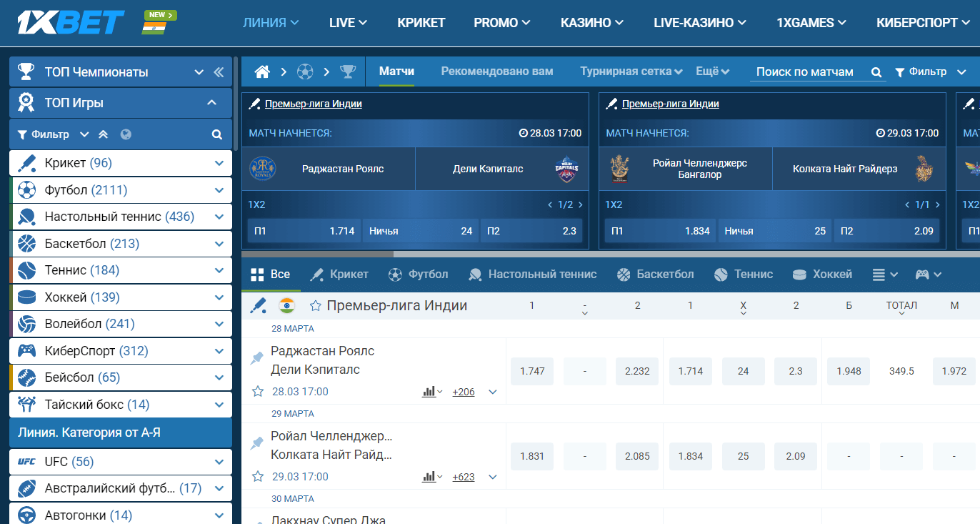Click previous arrow on second card 1/1 pager

click(907, 205)
